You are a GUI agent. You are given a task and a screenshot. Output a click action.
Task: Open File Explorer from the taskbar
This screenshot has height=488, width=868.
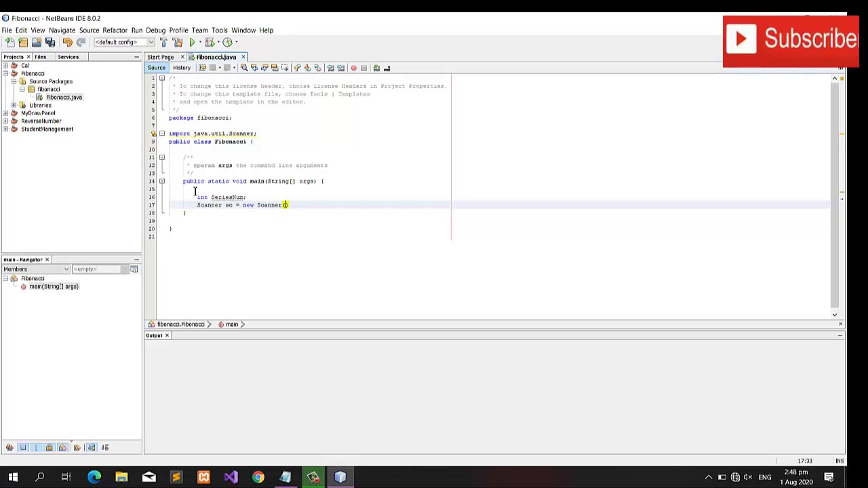click(121, 477)
